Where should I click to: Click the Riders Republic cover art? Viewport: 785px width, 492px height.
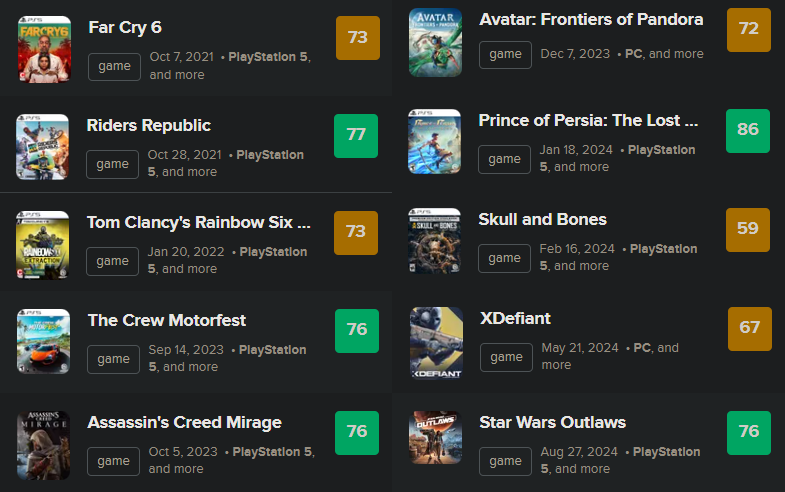(43, 146)
